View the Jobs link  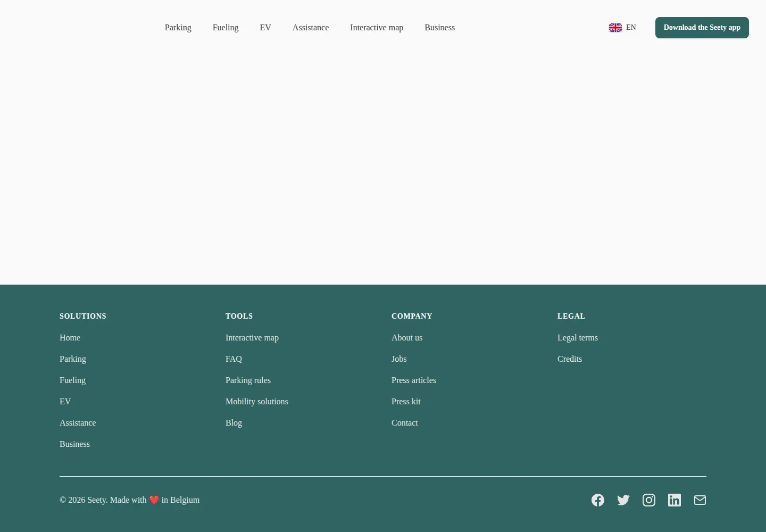[399, 359]
